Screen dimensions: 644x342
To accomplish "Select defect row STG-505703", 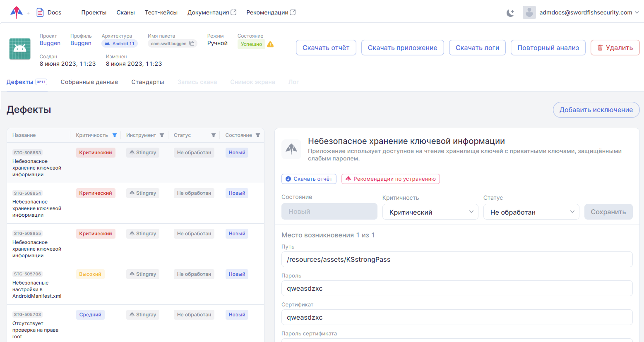I will click(135, 323).
